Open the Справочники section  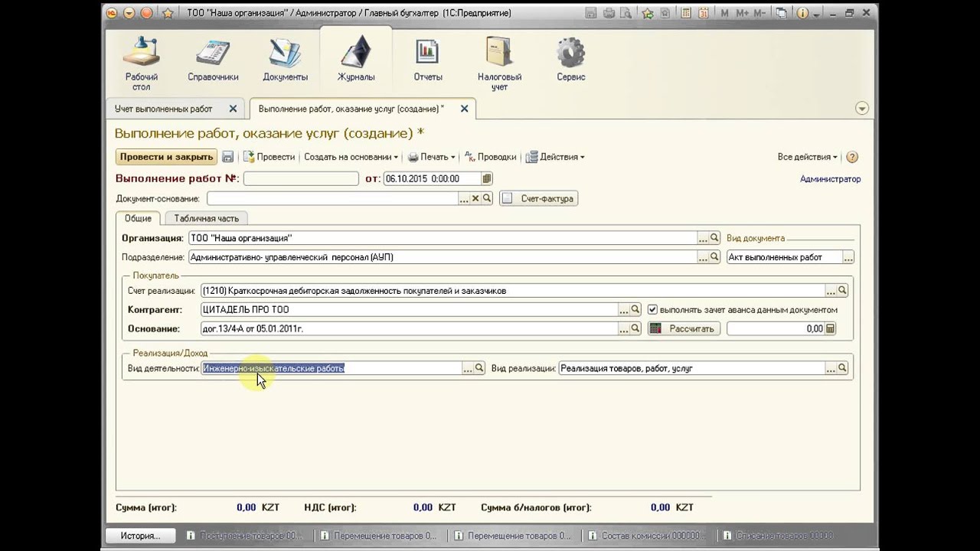[x=213, y=60]
